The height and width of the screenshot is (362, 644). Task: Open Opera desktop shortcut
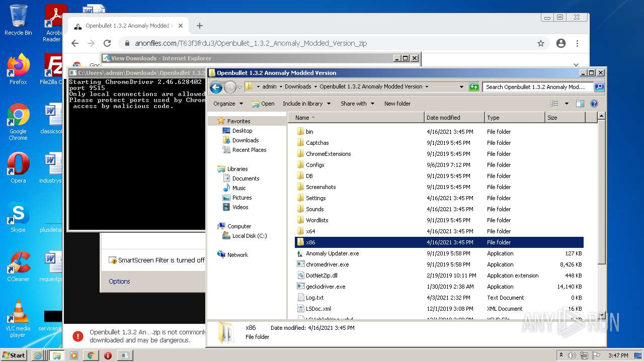(18, 167)
